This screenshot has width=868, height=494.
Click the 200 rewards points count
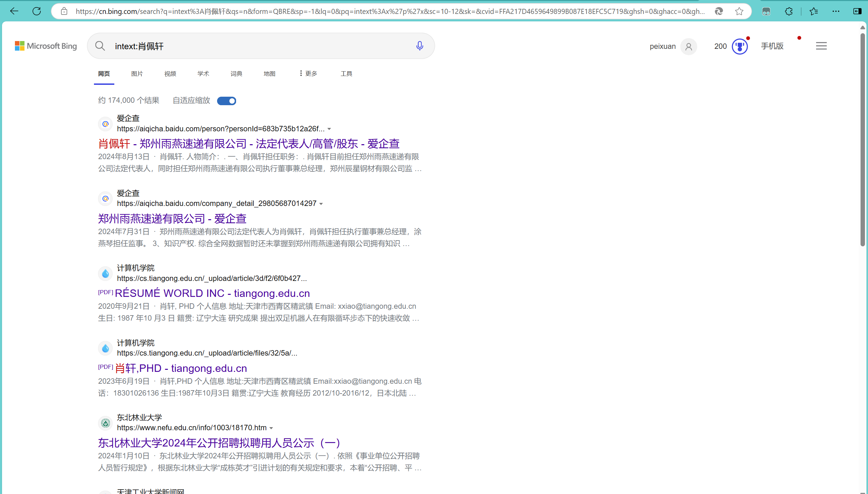pyautogui.click(x=720, y=46)
